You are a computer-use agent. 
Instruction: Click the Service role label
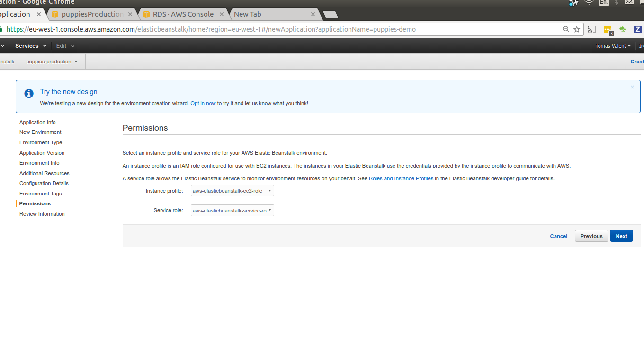168,210
